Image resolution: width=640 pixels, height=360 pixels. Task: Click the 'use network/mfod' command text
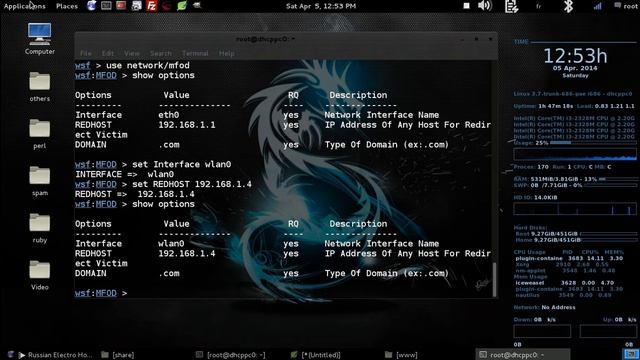coord(148,65)
